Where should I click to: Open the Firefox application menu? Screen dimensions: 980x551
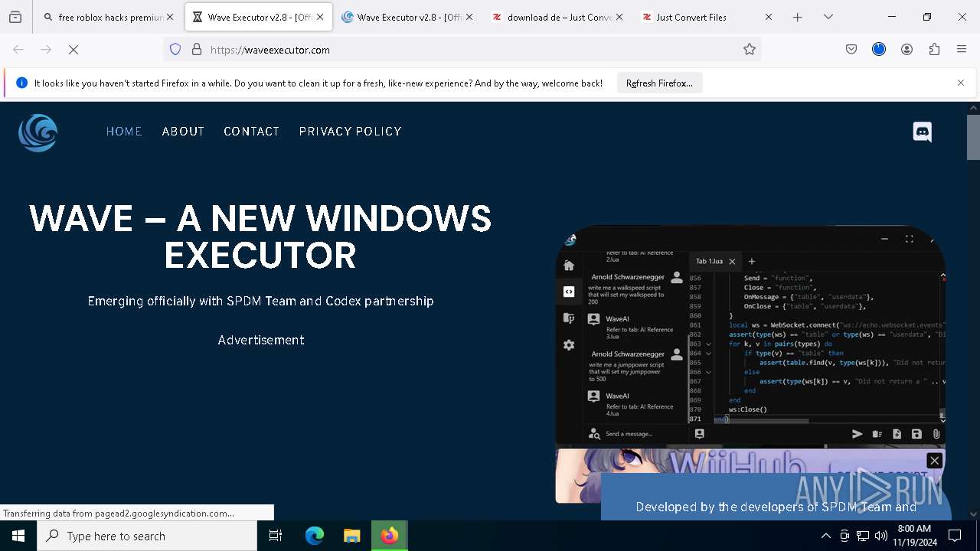(x=962, y=50)
